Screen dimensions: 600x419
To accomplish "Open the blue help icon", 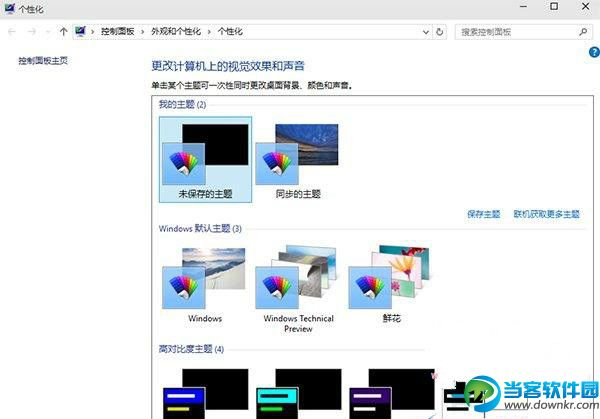I will tap(594, 52).
